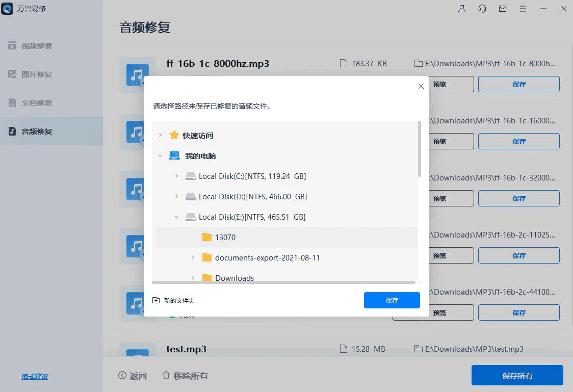Open the headset support icon
The width and height of the screenshot is (573, 392).
482,9
